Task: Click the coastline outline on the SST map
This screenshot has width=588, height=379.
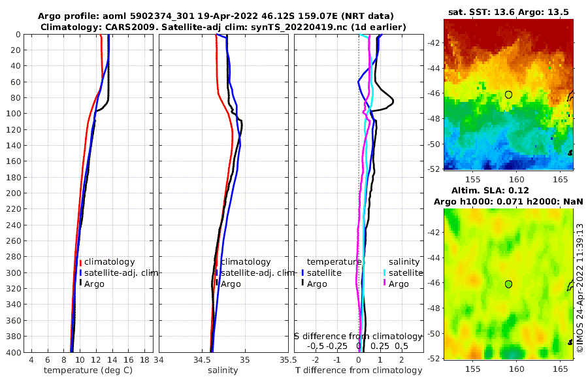Action: tap(570, 96)
